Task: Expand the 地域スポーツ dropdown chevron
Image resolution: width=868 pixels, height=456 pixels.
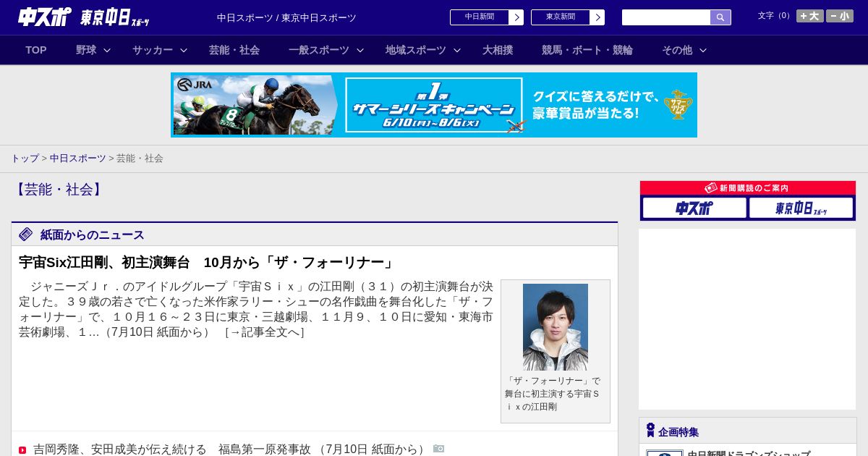Action: click(457, 50)
